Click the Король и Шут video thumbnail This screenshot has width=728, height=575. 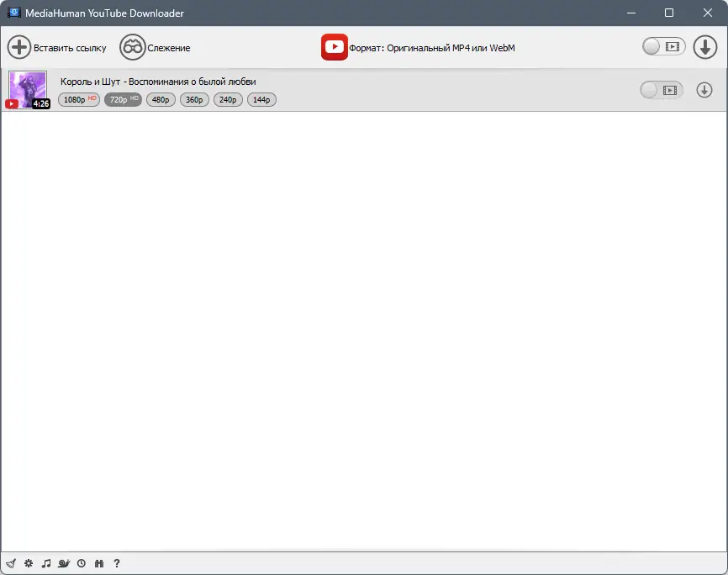point(27,89)
